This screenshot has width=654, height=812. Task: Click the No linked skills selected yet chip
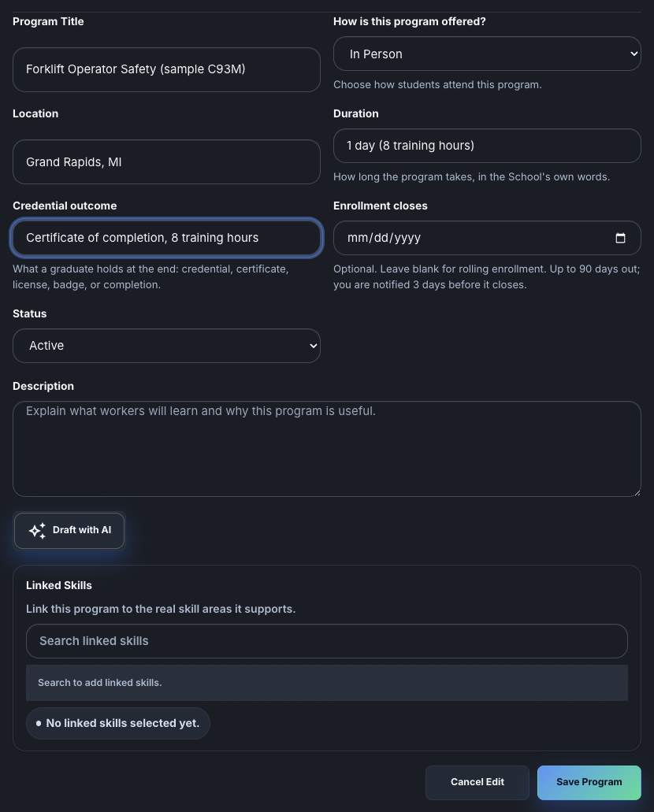pyautogui.click(x=118, y=724)
